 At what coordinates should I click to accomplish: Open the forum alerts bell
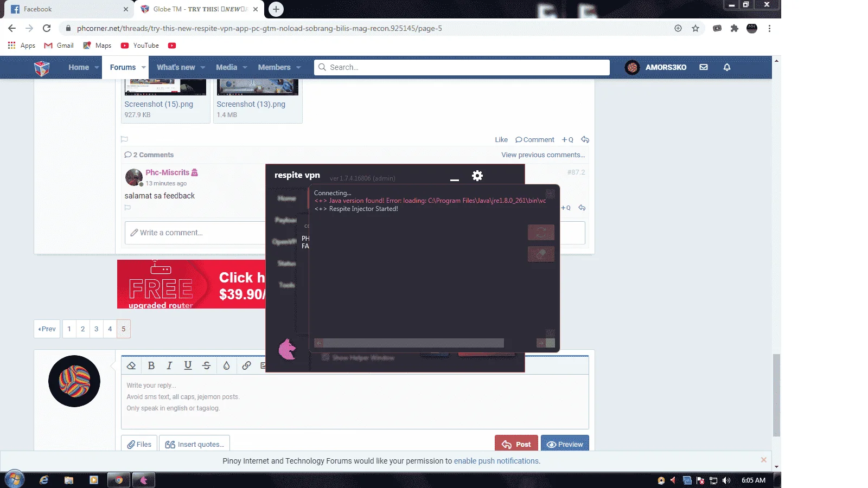727,67
